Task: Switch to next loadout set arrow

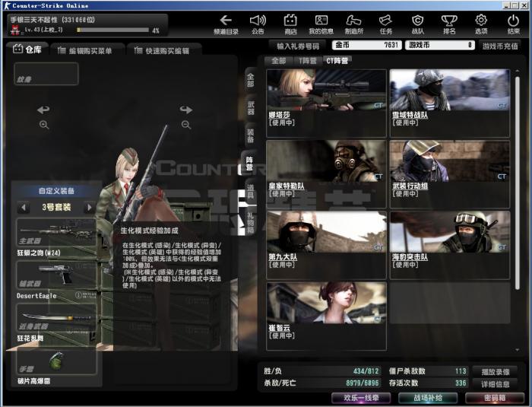Action: tap(89, 207)
